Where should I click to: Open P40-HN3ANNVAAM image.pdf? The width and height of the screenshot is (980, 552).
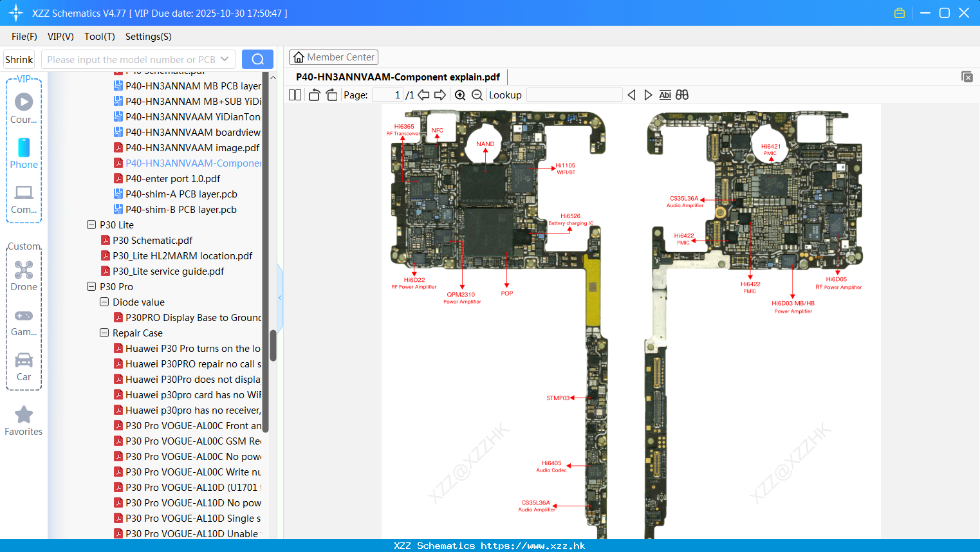point(187,147)
